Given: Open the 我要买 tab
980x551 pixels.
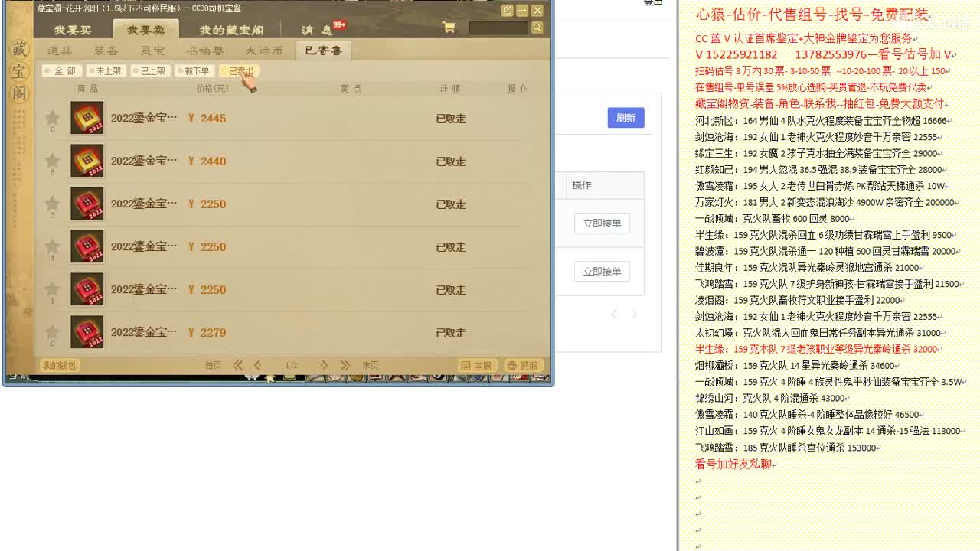Looking at the screenshot, I should tap(73, 30).
